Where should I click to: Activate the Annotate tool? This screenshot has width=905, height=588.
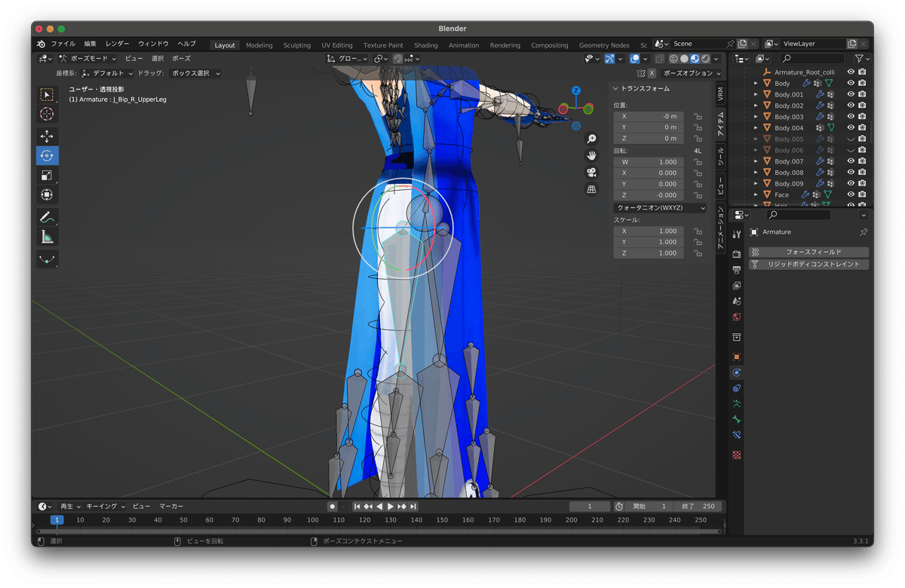[47, 218]
